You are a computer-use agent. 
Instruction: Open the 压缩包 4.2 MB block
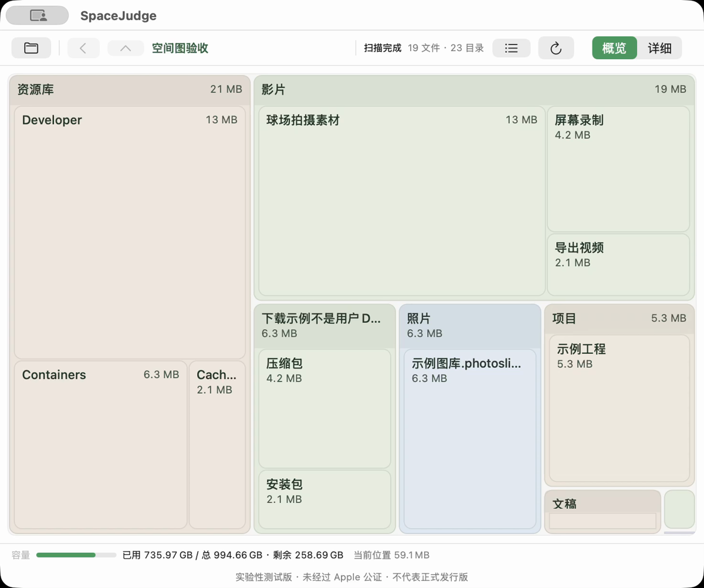[324, 408]
